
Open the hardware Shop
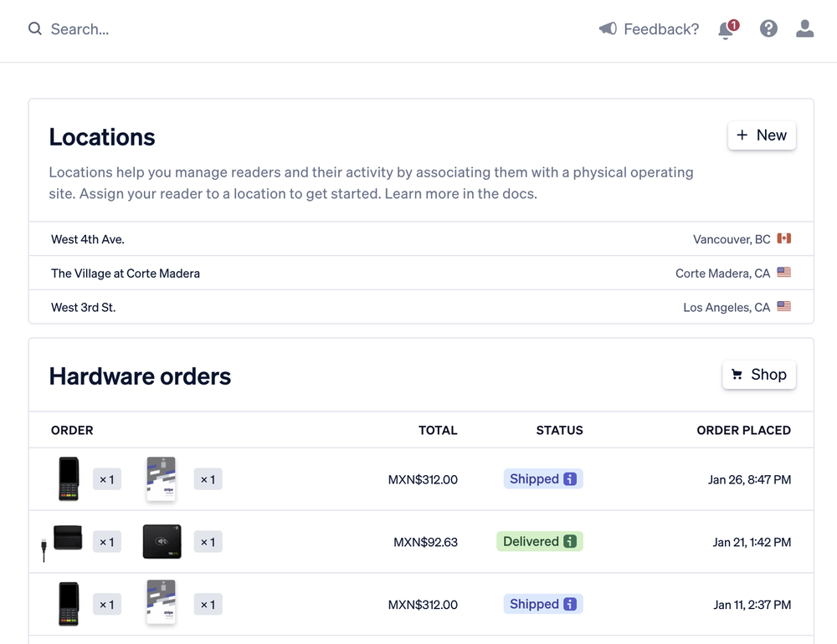coord(759,375)
